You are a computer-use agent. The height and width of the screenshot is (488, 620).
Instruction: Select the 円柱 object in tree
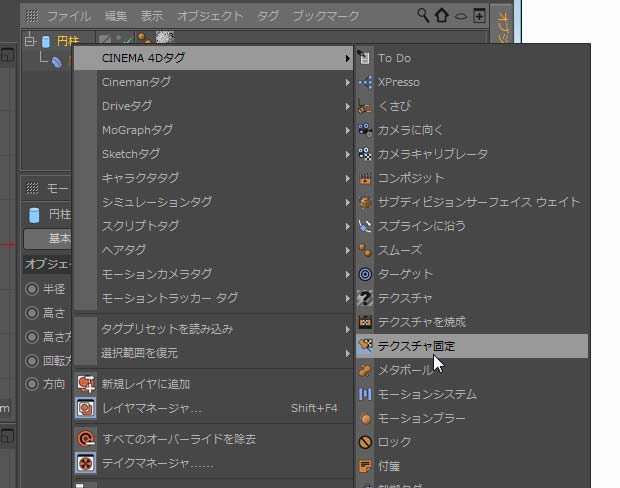click(x=68, y=41)
